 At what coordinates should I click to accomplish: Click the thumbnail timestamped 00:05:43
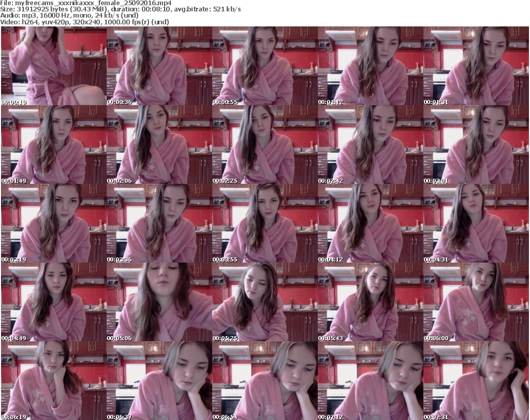coord(370,301)
